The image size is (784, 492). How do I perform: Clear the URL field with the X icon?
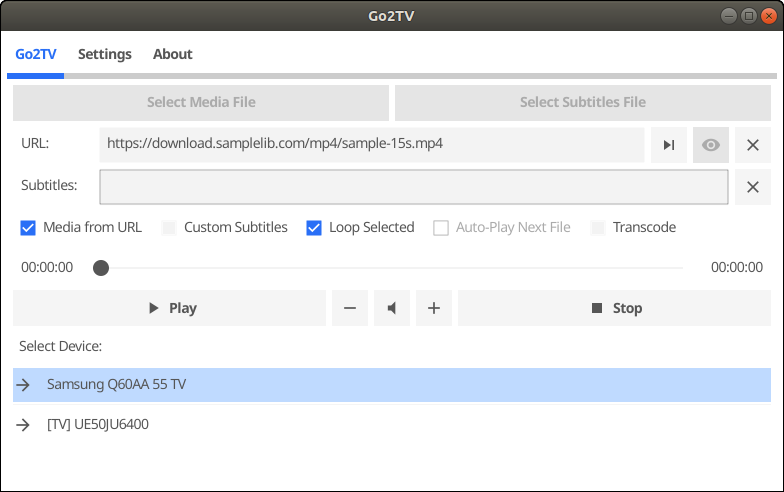[752, 145]
